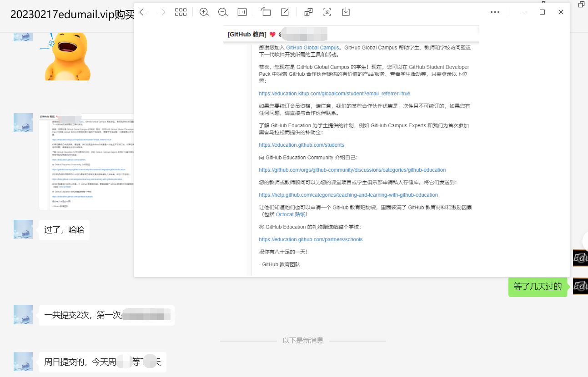Go to the previous image in viewer
Viewport: 588px width, 377px height.
[143, 12]
